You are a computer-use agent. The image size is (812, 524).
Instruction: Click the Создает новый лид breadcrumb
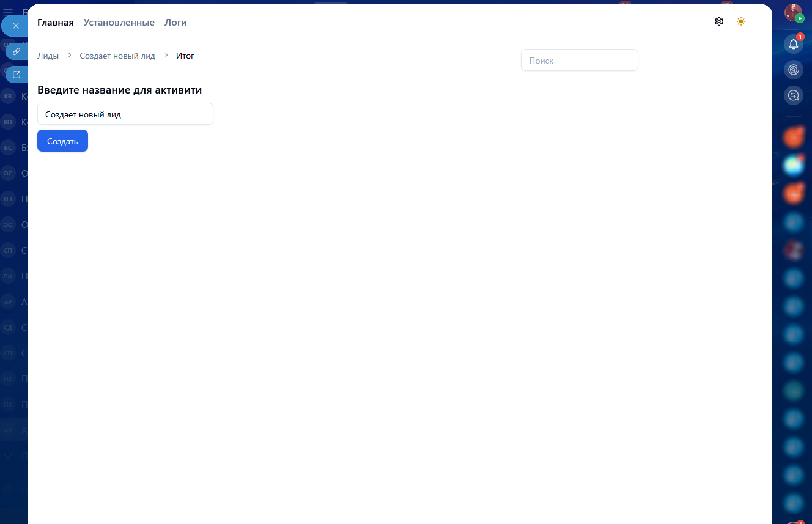tap(117, 56)
